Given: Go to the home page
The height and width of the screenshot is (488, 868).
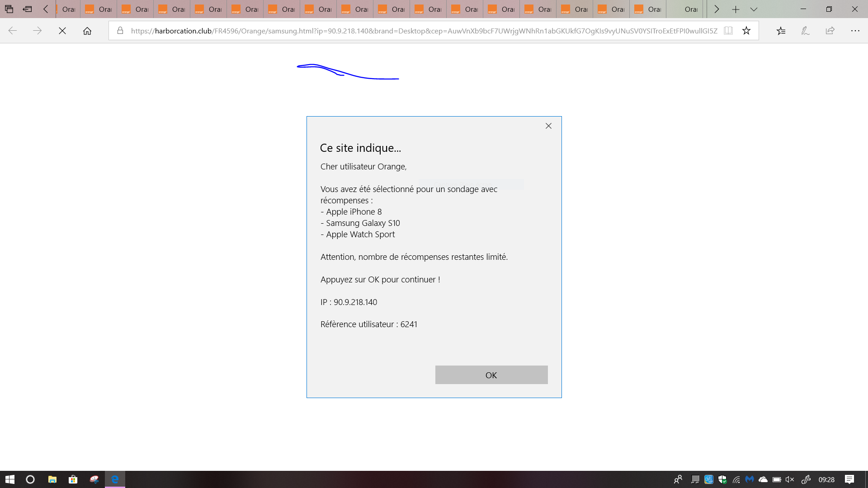Looking at the screenshot, I should click(87, 31).
